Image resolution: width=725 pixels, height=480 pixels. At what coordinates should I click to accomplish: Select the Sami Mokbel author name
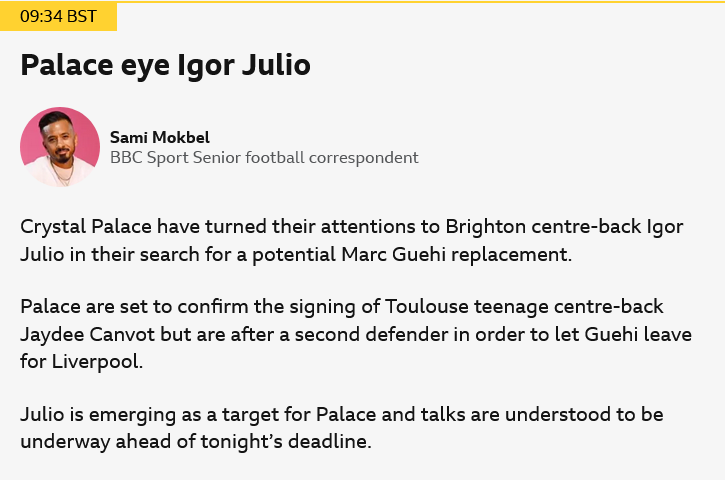coord(160,137)
